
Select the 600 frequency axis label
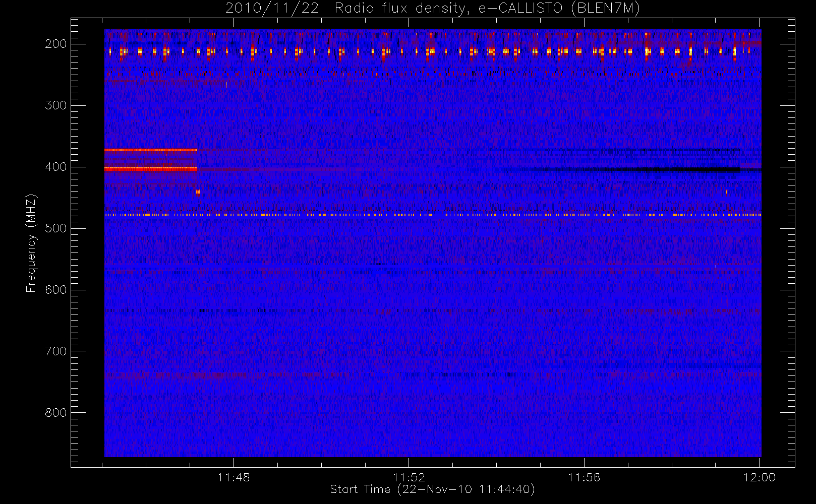pyautogui.click(x=56, y=290)
